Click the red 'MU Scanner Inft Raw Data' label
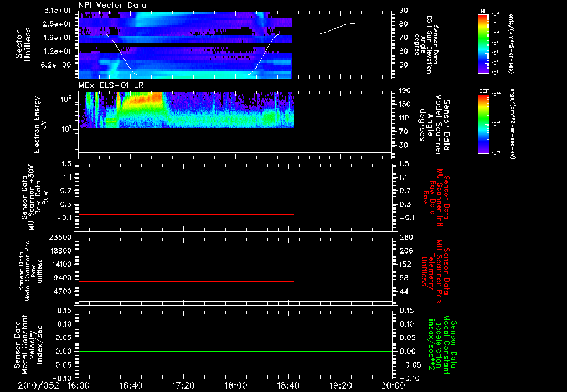This screenshot has height=392, width=567. click(436, 198)
